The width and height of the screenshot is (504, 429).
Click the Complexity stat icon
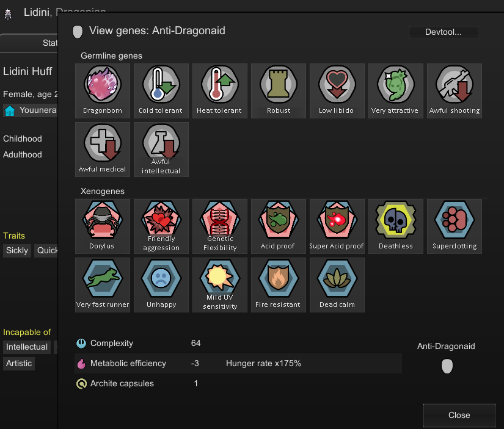pyautogui.click(x=81, y=344)
